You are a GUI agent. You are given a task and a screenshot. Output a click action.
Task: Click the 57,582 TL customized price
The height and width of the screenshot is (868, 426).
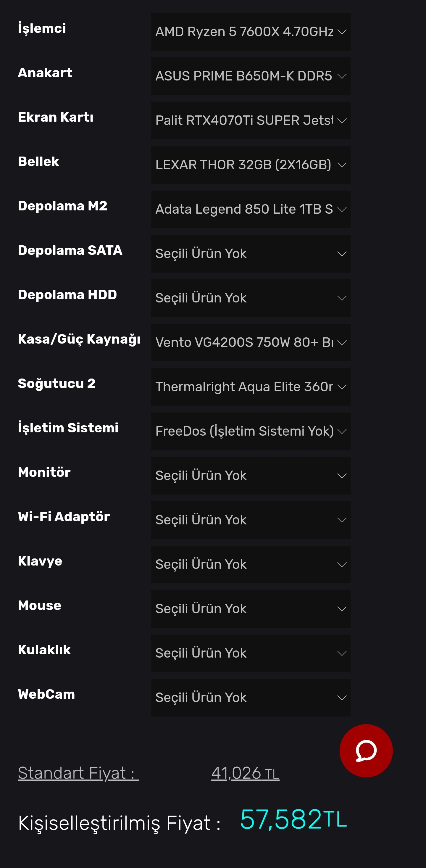coord(293,819)
